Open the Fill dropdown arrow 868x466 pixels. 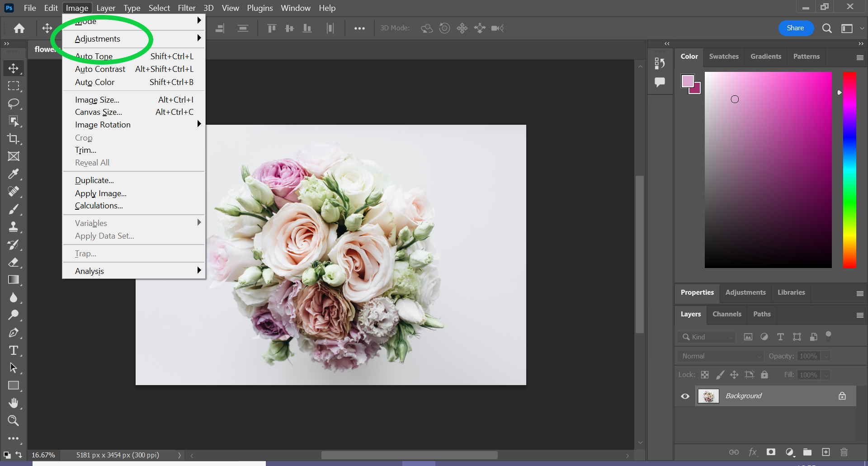(x=826, y=375)
